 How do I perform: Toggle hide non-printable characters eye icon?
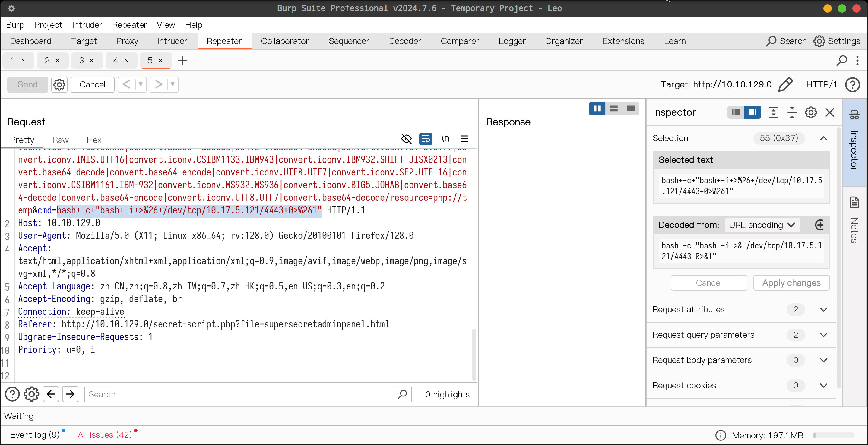pos(406,139)
